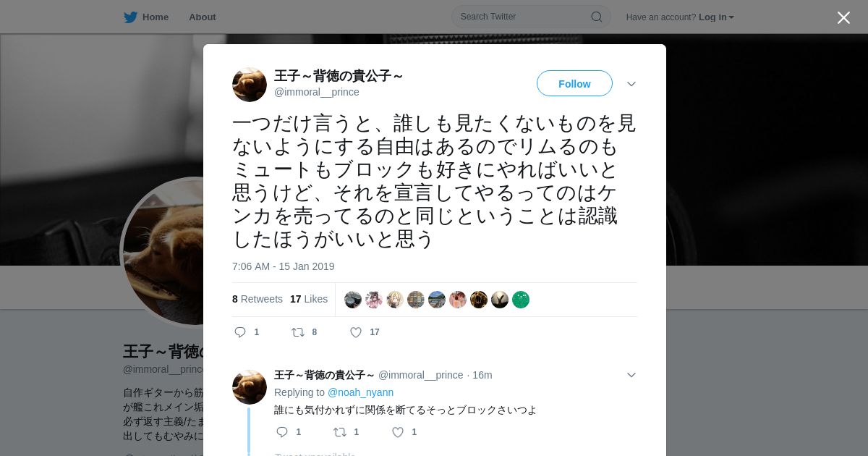Image resolution: width=868 pixels, height=456 pixels.
Task: Click the reply icon on the 16m reply tweet
Action: [x=282, y=432]
